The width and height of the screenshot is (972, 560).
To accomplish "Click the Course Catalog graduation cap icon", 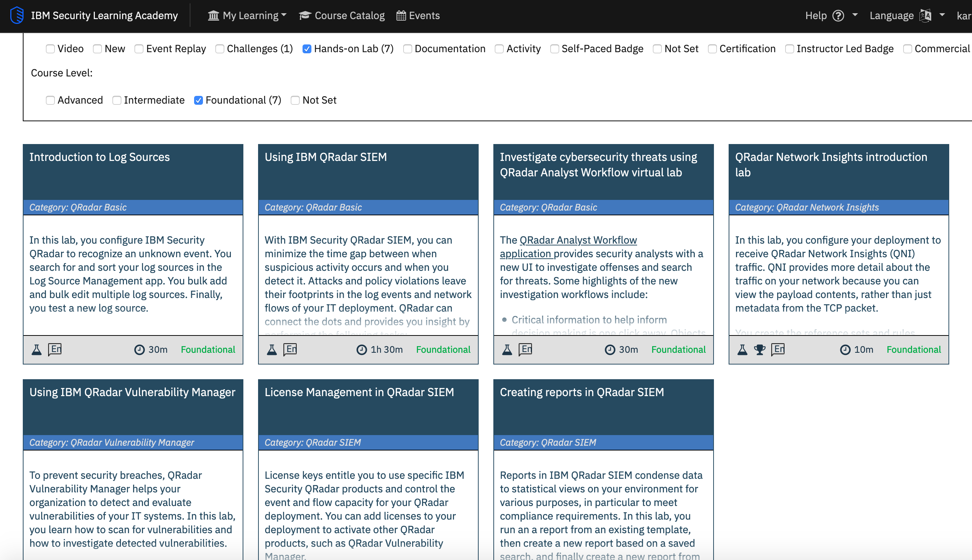I will tap(305, 15).
